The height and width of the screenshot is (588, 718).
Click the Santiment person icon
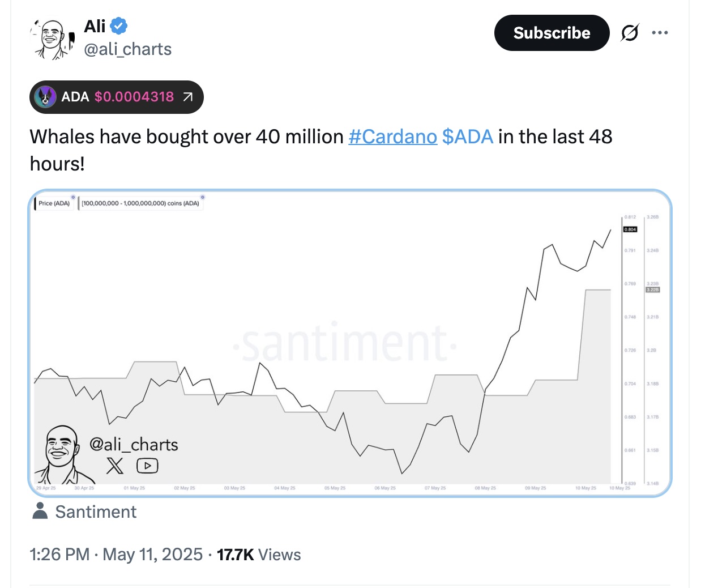click(x=40, y=510)
